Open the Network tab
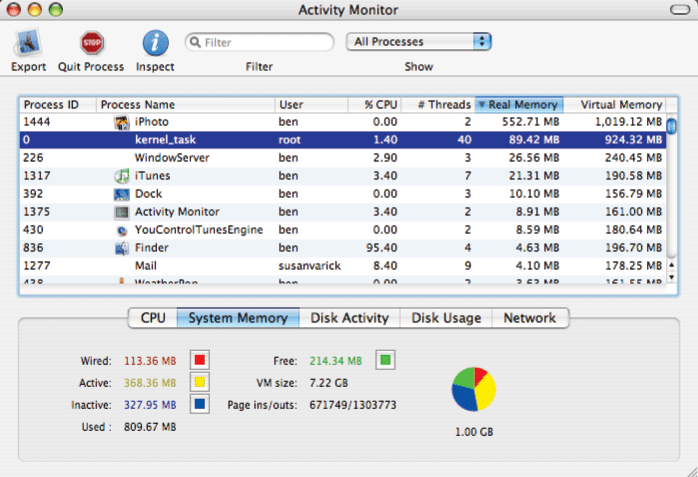Screen dimensions: 698x477 530,318
